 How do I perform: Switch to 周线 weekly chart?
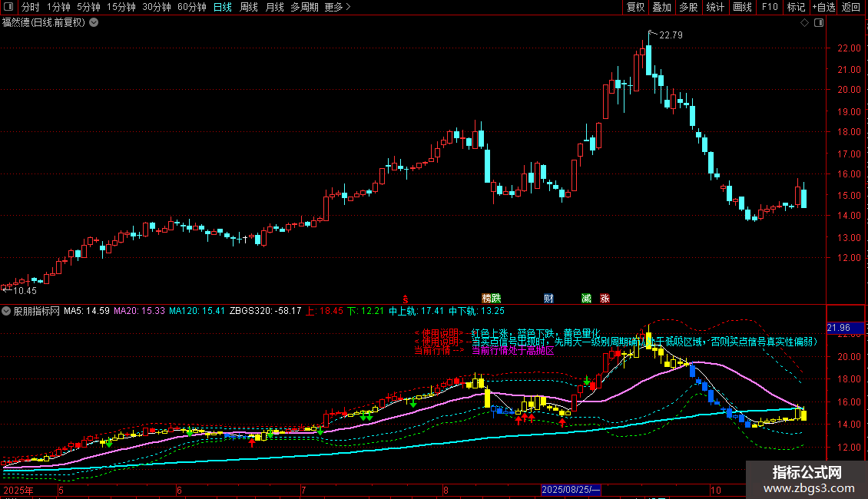tap(249, 7)
